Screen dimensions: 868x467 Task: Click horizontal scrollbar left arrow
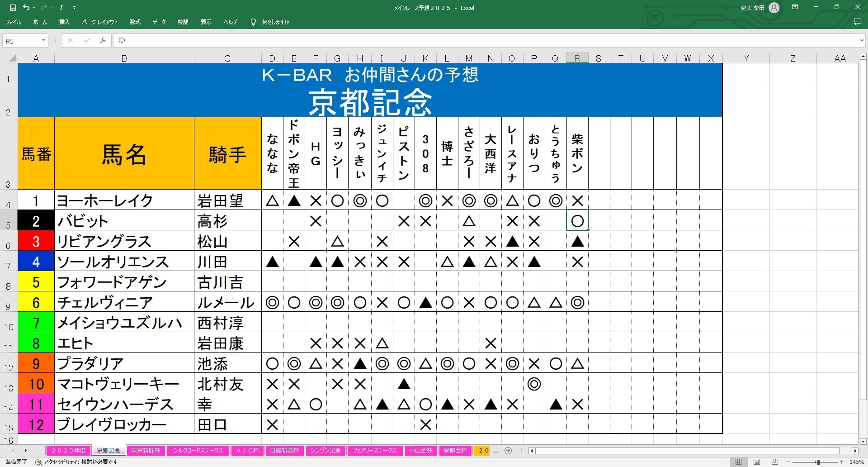click(532, 451)
